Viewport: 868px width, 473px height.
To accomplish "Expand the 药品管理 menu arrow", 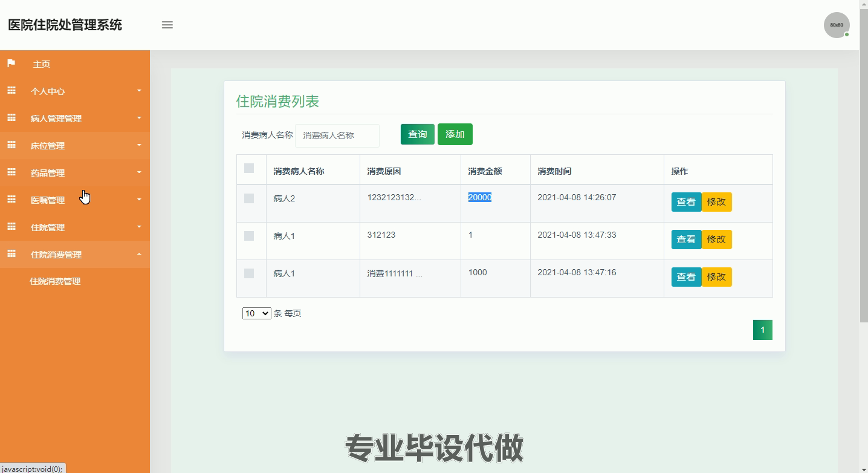I will pyautogui.click(x=139, y=172).
